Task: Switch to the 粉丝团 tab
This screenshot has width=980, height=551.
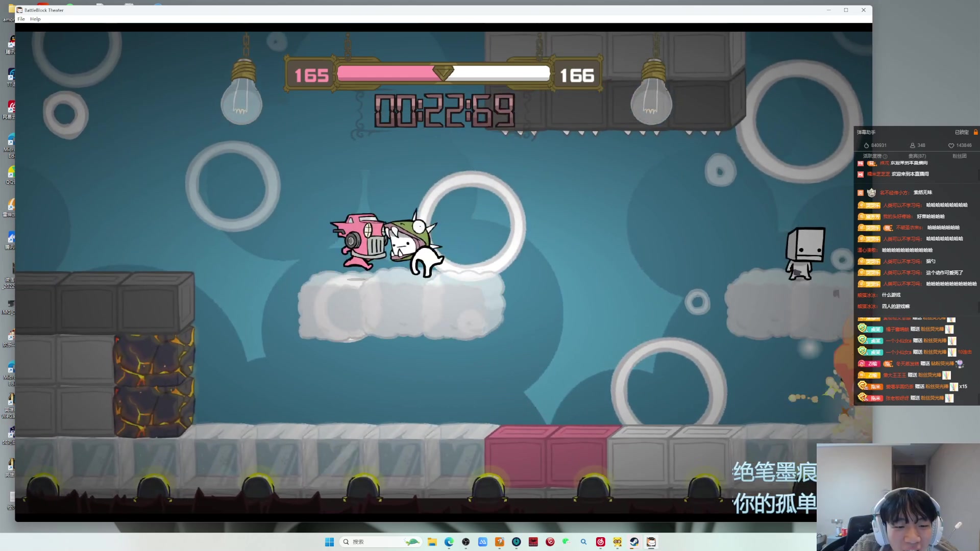Action: (960, 156)
